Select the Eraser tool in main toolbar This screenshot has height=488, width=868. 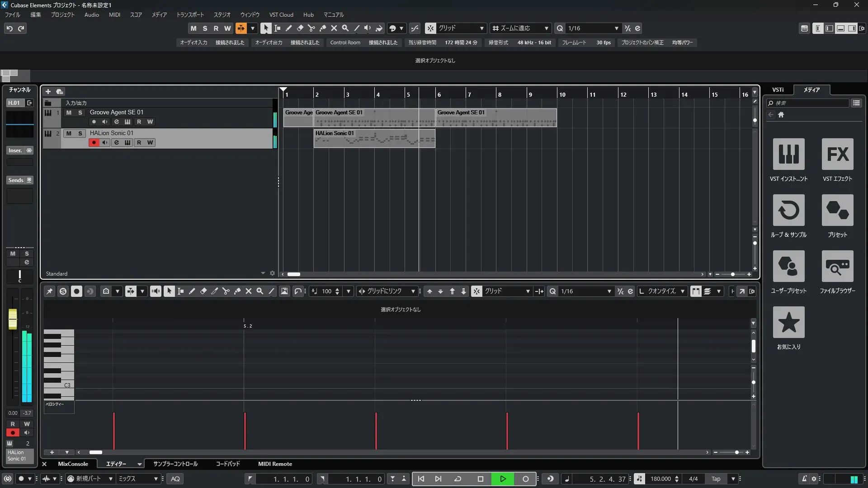pos(300,28)
